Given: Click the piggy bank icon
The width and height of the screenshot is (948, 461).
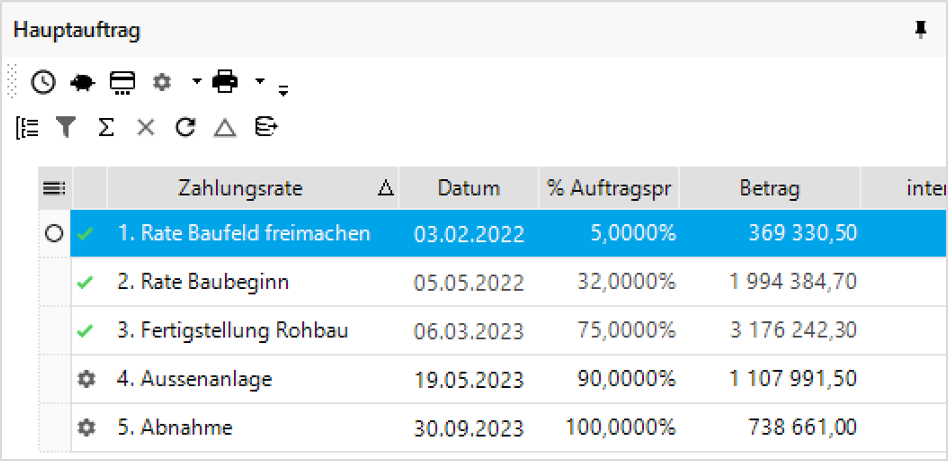Looking at the screenshot, I should pyautogui.click(x=83, y=82).
